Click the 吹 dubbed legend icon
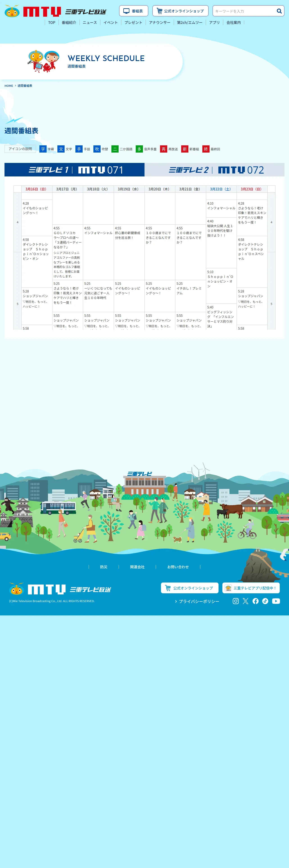The image size is (289, 868). [x=97, y=149]
